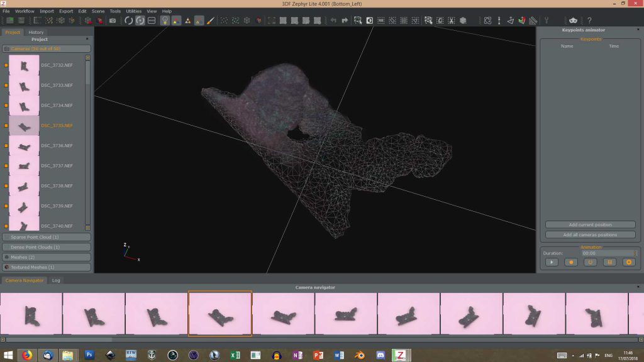
Task: Click the mask icon in toolbar
Action: (x=573, y=21)
